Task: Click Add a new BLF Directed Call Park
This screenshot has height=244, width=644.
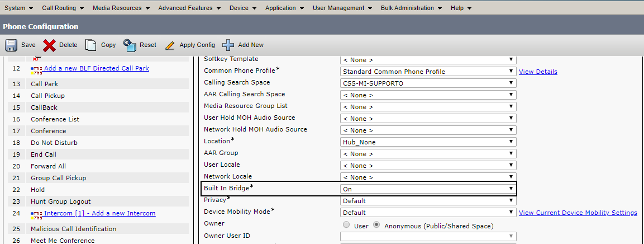Action: 97,69
